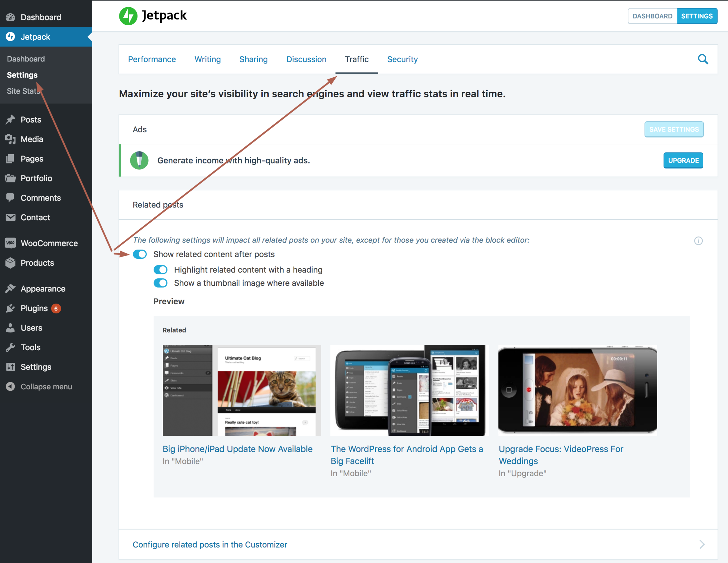This screenshot has width=728, height=563.
Task: Click the UPGRADE button for ads
Action: tap(683, 160)
